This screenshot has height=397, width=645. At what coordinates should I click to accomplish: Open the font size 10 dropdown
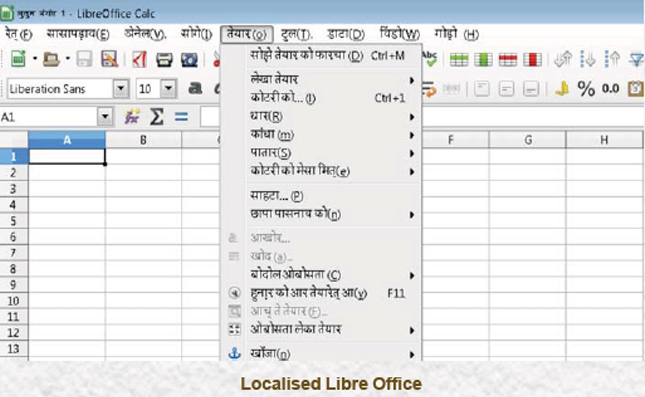coord(168,88)
